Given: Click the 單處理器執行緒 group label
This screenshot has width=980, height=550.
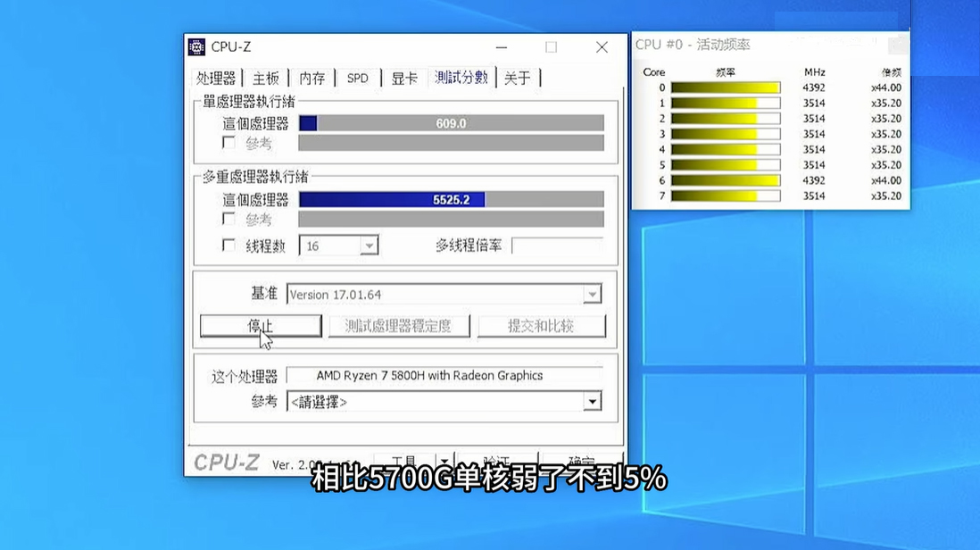Looking at the screenshot, I should tap(249, 101).
